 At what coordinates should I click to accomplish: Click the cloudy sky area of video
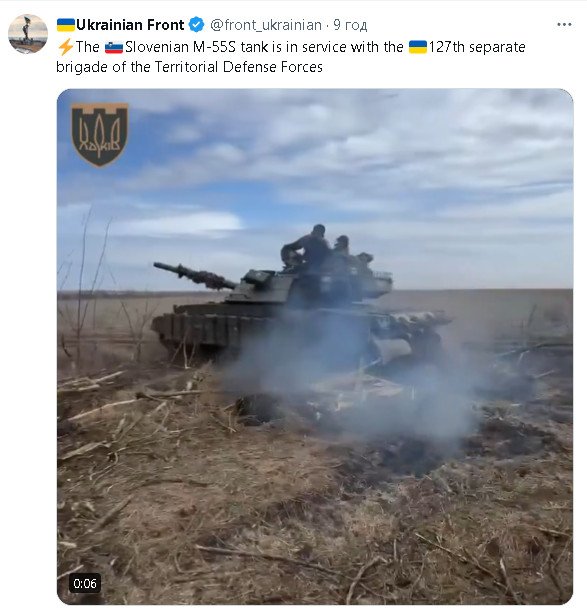[351, 164]
